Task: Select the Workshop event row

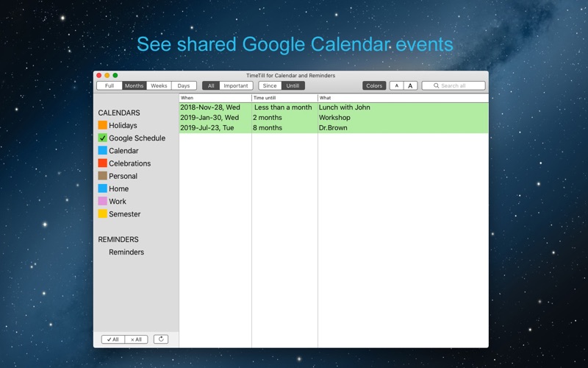Action: [x=334, y=118]
